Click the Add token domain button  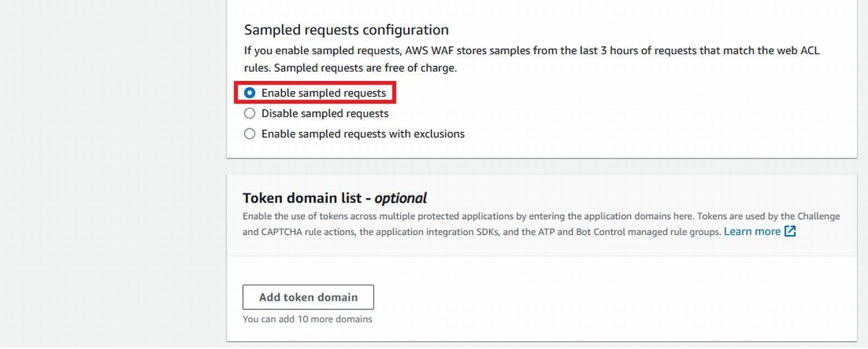[308, 297]
